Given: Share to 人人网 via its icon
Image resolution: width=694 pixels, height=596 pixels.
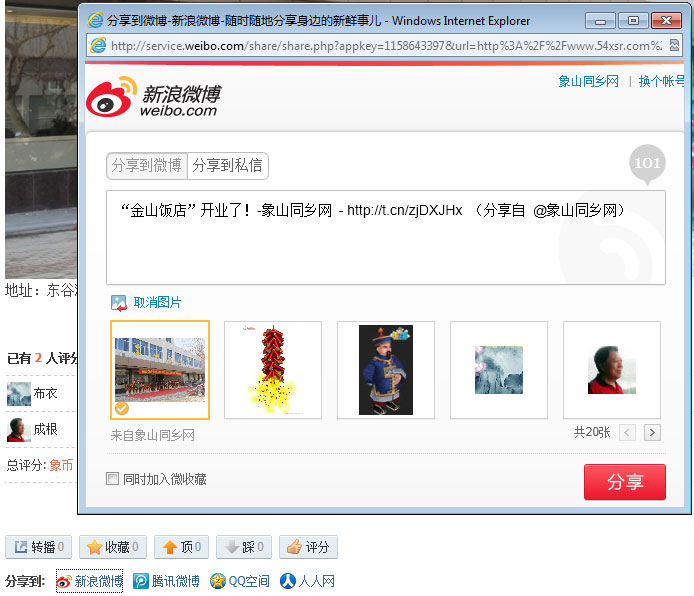Looking at the screenshot, I should pyautogui.click(x=288, y=581).
